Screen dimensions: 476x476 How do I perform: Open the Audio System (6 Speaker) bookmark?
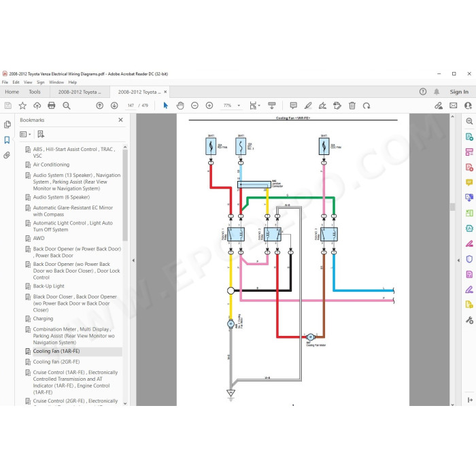click(61, 197)
